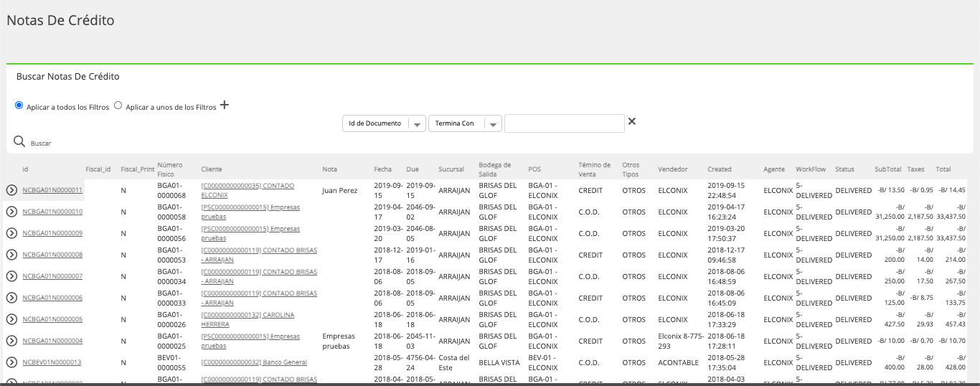Open client CONTADO ELCONIX link

coord(248,190)
